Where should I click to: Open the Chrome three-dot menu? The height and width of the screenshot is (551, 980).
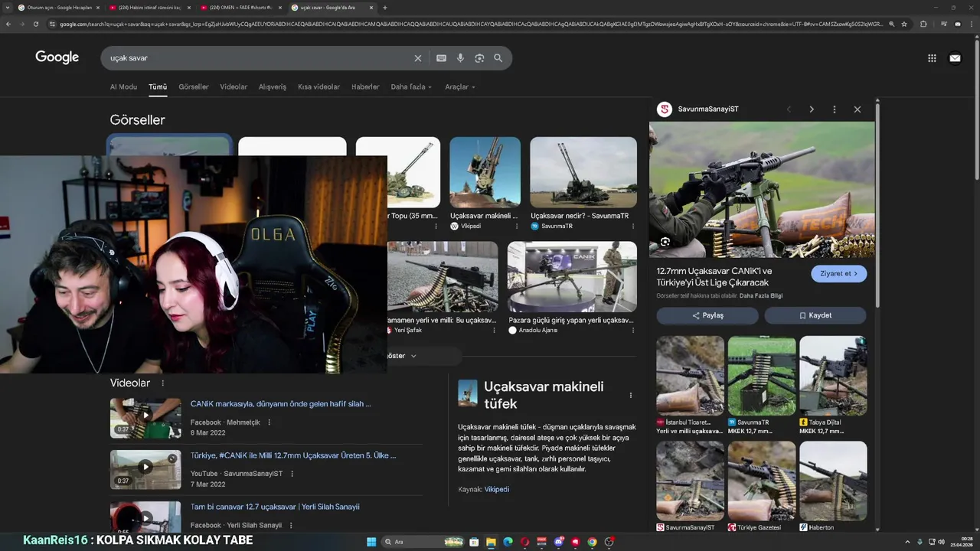(971, 24)
